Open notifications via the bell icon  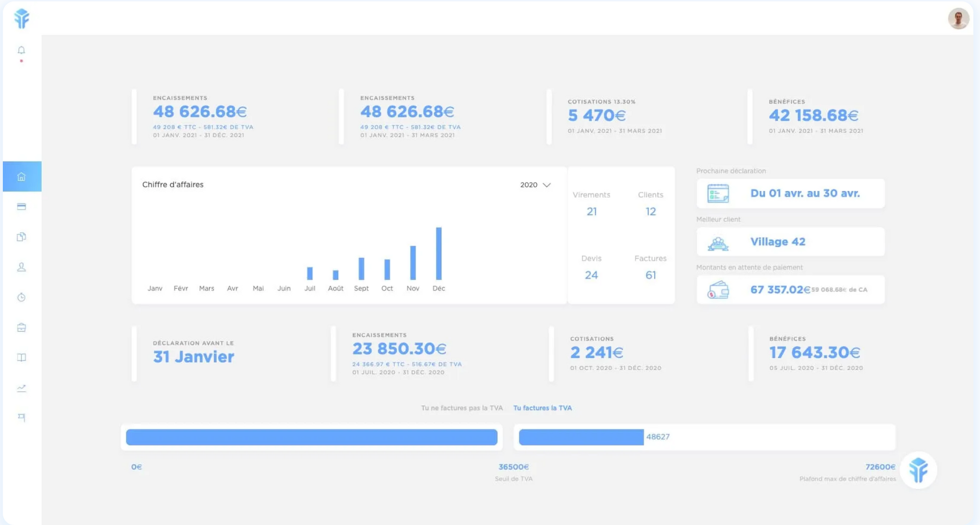point(21,50)
